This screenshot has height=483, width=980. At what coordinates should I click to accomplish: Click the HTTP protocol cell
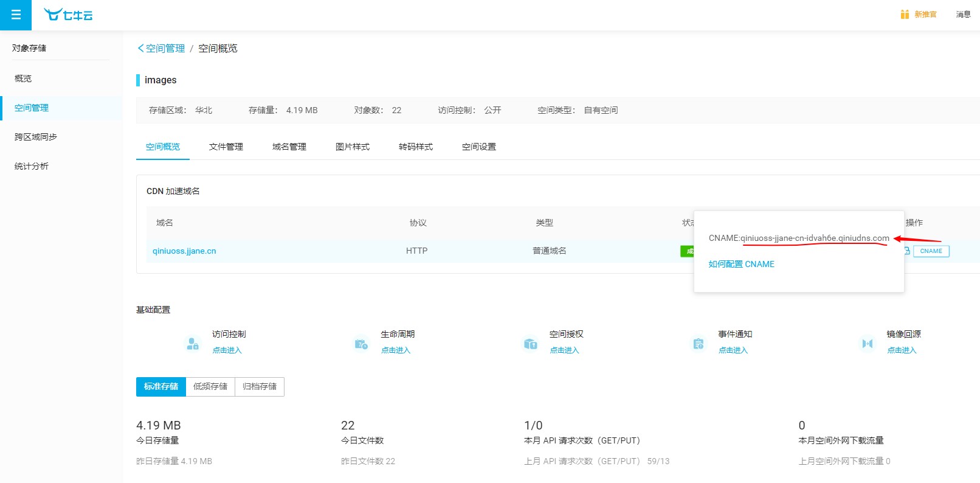[417, 251]
